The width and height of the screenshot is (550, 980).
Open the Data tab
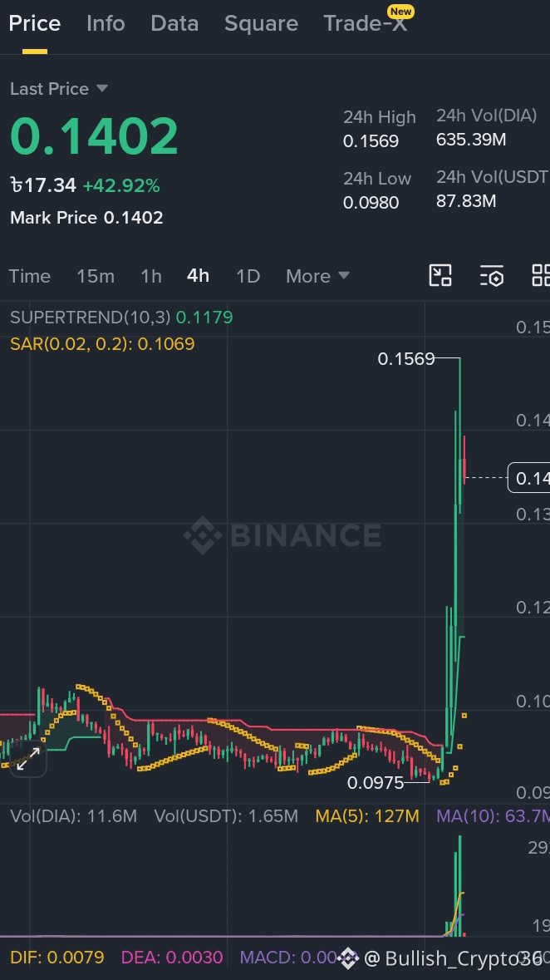(174, 24)
